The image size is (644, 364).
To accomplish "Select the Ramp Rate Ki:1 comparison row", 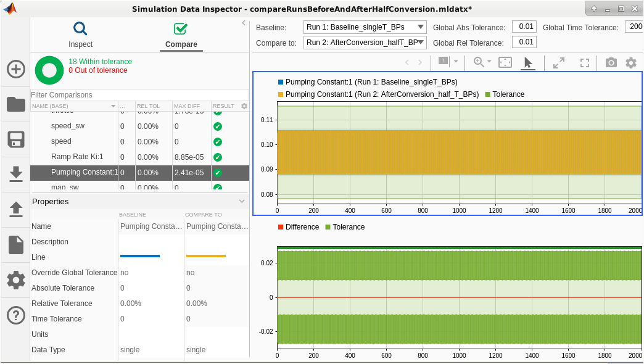I will coord(77,157).
